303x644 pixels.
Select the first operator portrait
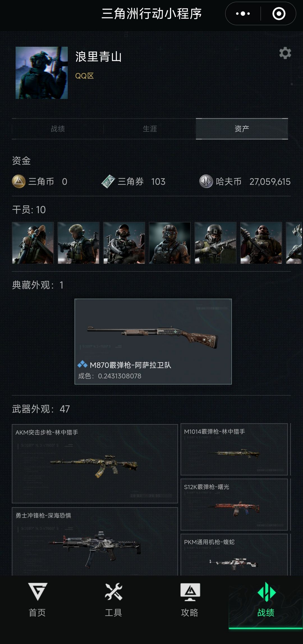click(33, 243)
